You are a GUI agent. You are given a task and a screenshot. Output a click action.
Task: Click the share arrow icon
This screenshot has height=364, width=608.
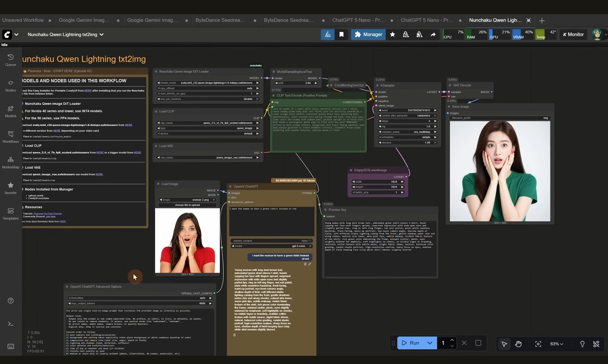tap(433, 34)
